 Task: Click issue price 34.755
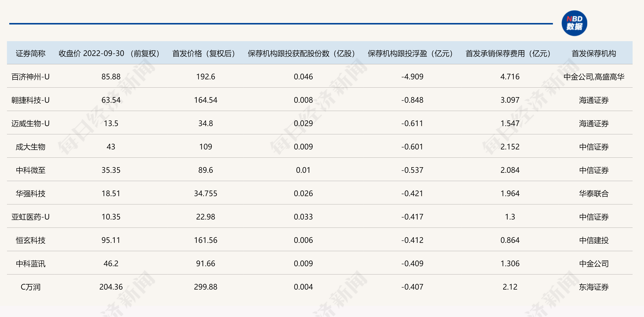206,193
